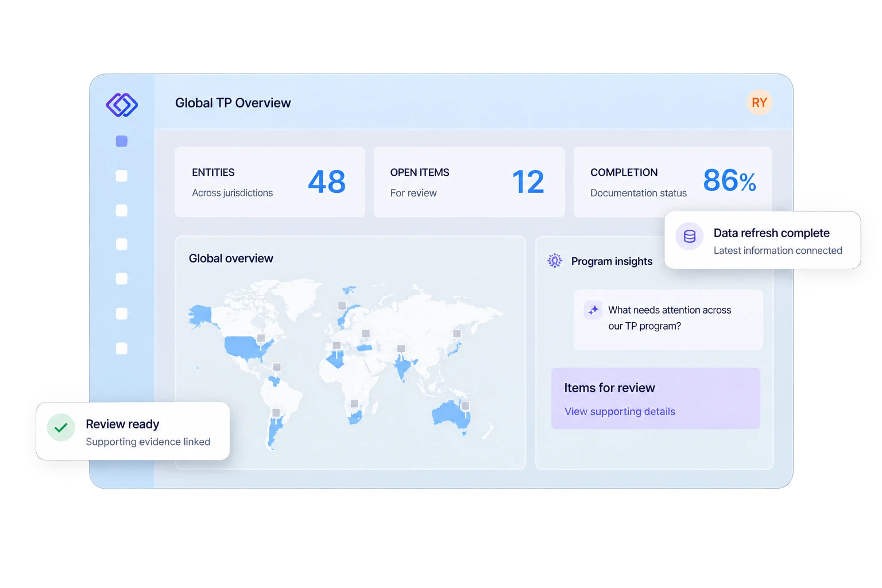
Task: Click the purple diamond app logo
Action: tap(122, 105)
